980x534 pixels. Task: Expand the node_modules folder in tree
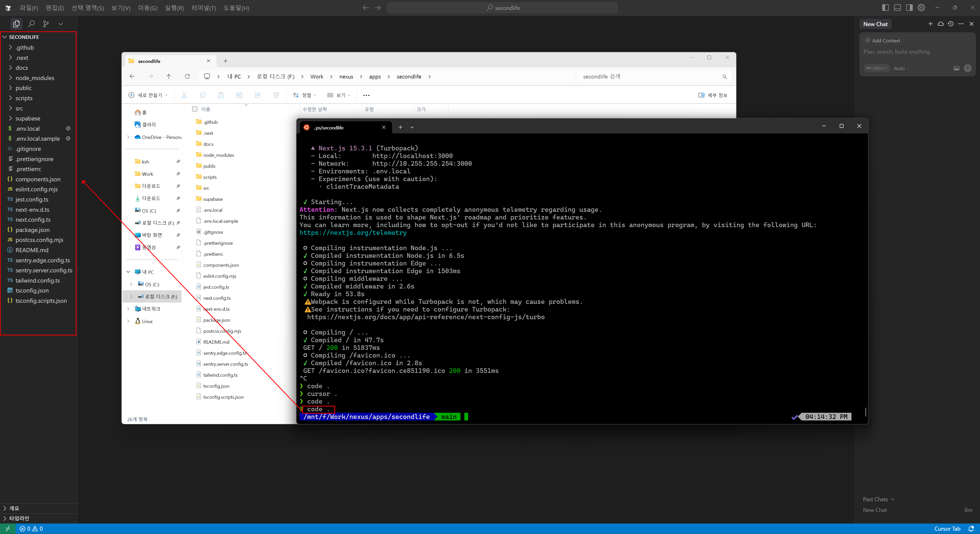(34, 78)
